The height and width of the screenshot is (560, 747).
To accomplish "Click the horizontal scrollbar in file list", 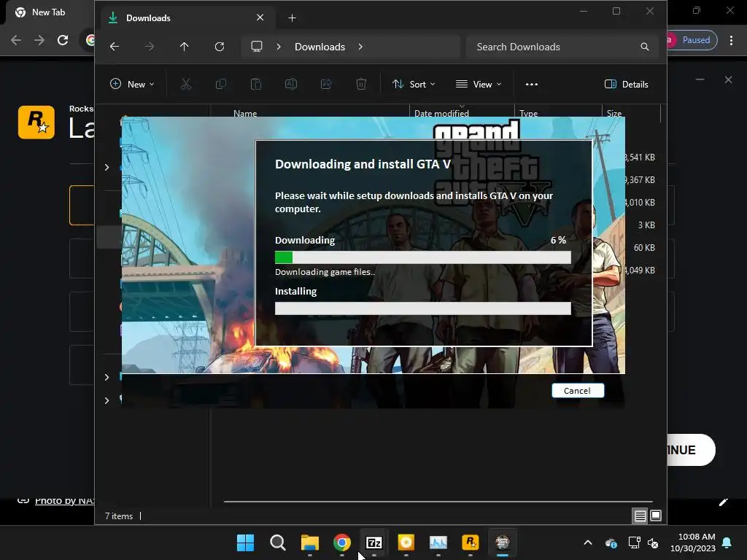I will 438,502.
